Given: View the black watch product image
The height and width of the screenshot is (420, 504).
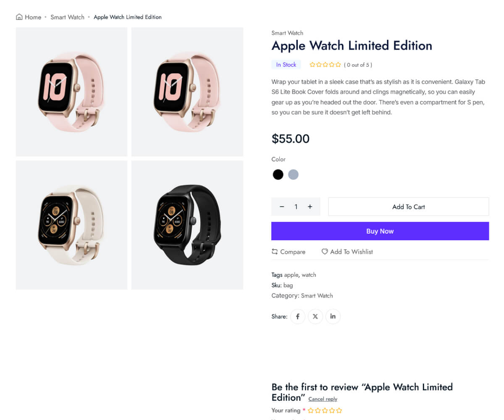Looking at the screenshot, I should point(187,225).
